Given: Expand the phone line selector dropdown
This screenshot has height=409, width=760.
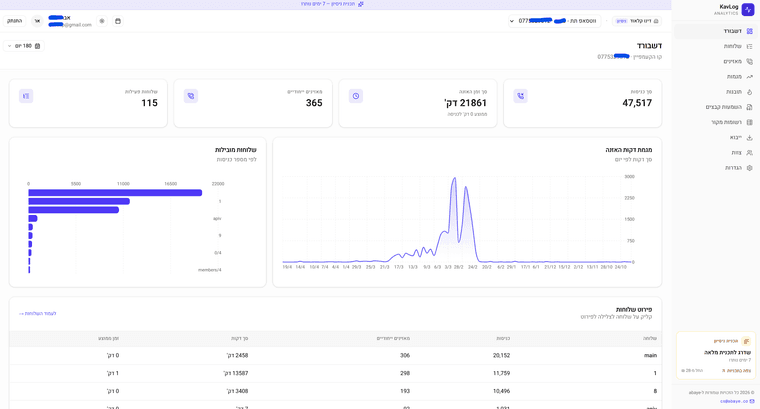Looking at the screenshot, I should [512, 20].
